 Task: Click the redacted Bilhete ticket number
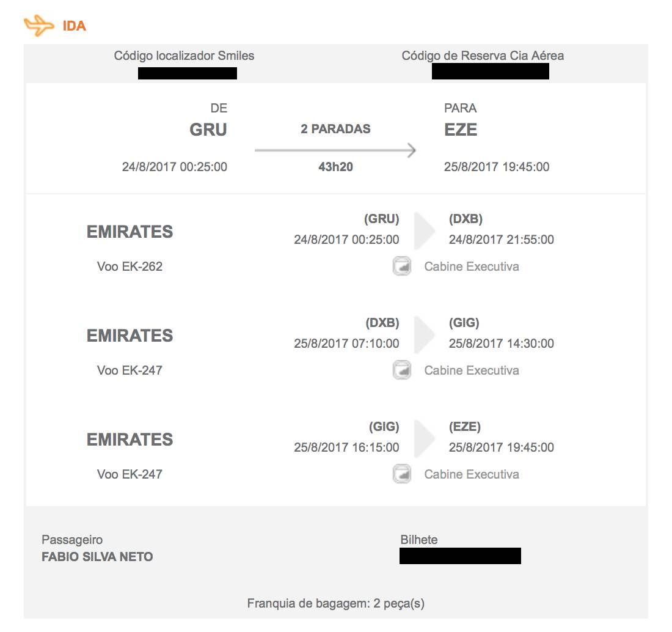[460, 556]
